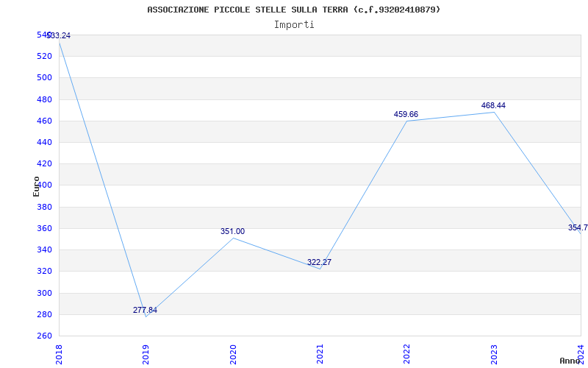Image resolution: width=588 pixels, height=368 pixels.
Task: Click the 460 y-axis tick label
Action: 44,121
